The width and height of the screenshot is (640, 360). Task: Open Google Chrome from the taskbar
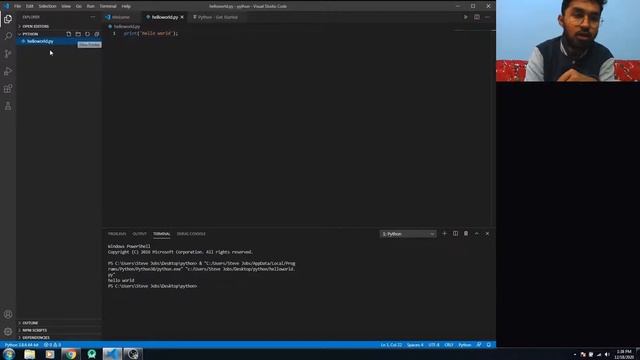point(71,354)
